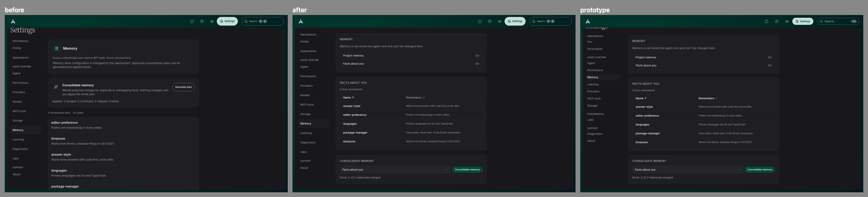
Task: Select Memory in after panel sidebar
Action: pos(314,124)
